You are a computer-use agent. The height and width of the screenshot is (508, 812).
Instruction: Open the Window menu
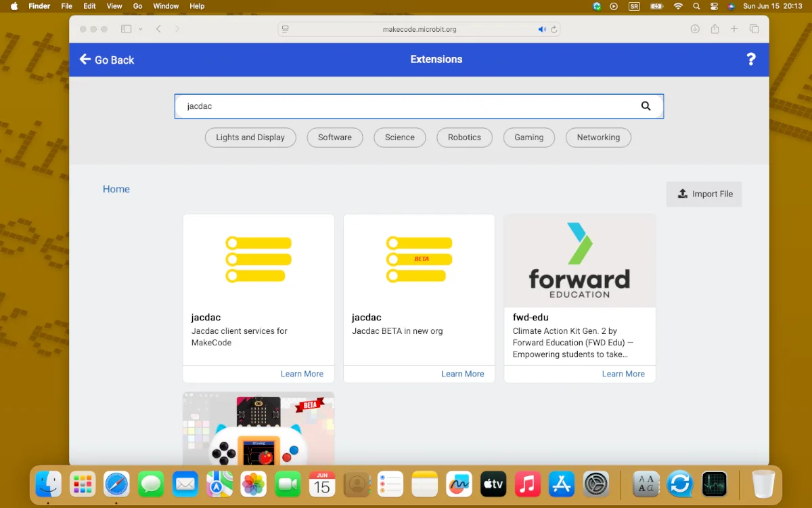click(166, 6)
